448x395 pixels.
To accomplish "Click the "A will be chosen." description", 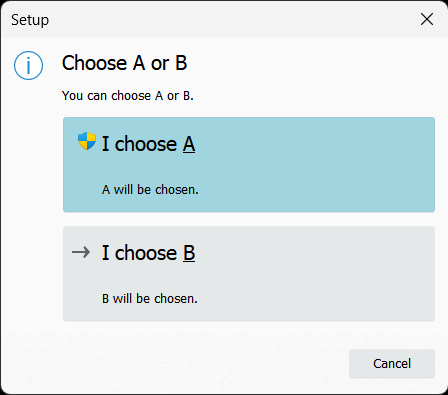I will pyautogui.click(x=150, y=190).
